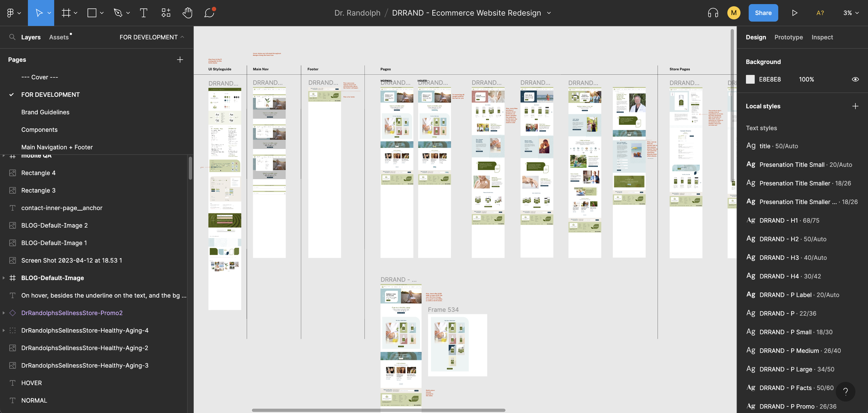The height and width of the screenshot is (413, 868).
Task: Start audio conversation headphones icon
Action: tap(713, 13)
